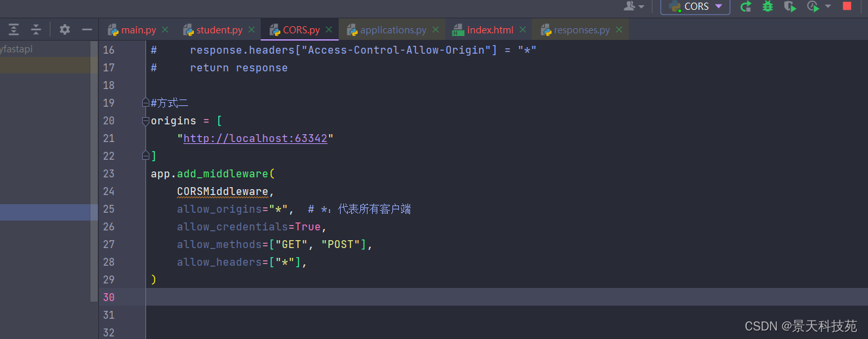This screenshot has width=868, height=339.
Task: Click app.add_middleware call
Action: 213,173
